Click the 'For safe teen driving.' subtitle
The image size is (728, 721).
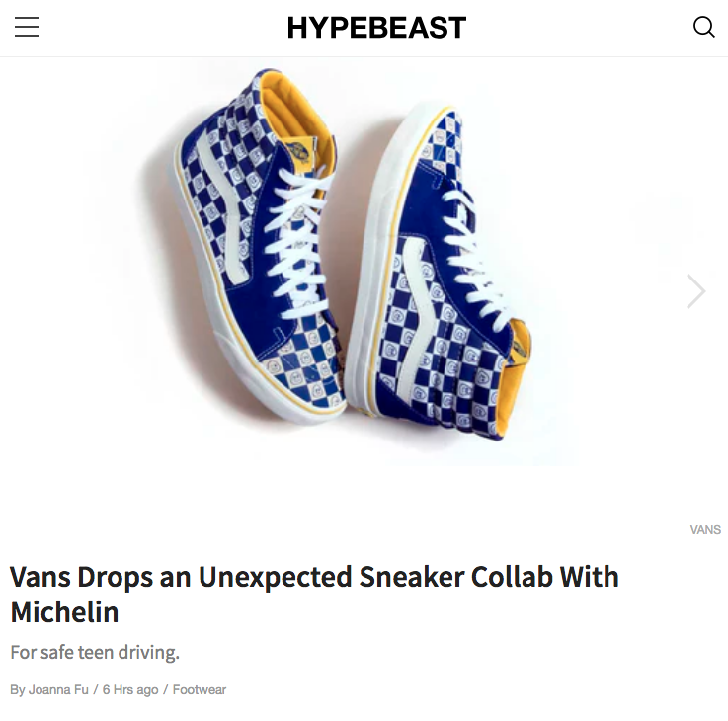95,652
